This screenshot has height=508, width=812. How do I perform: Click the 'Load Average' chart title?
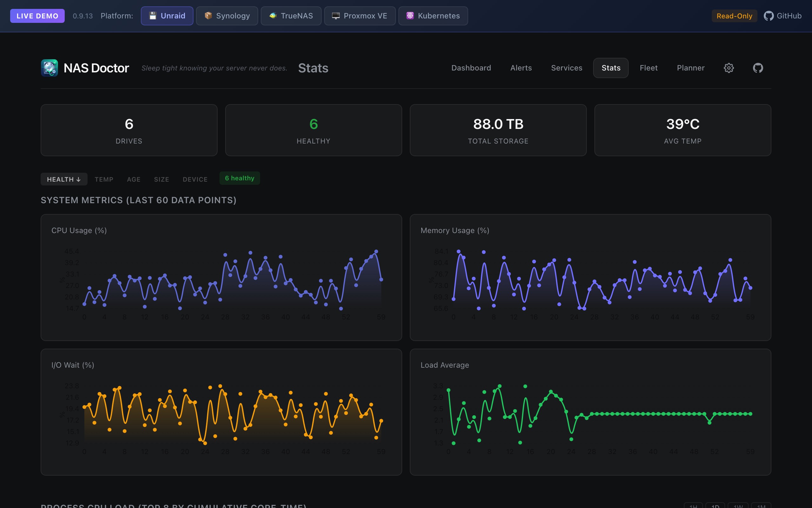[445, 364]
